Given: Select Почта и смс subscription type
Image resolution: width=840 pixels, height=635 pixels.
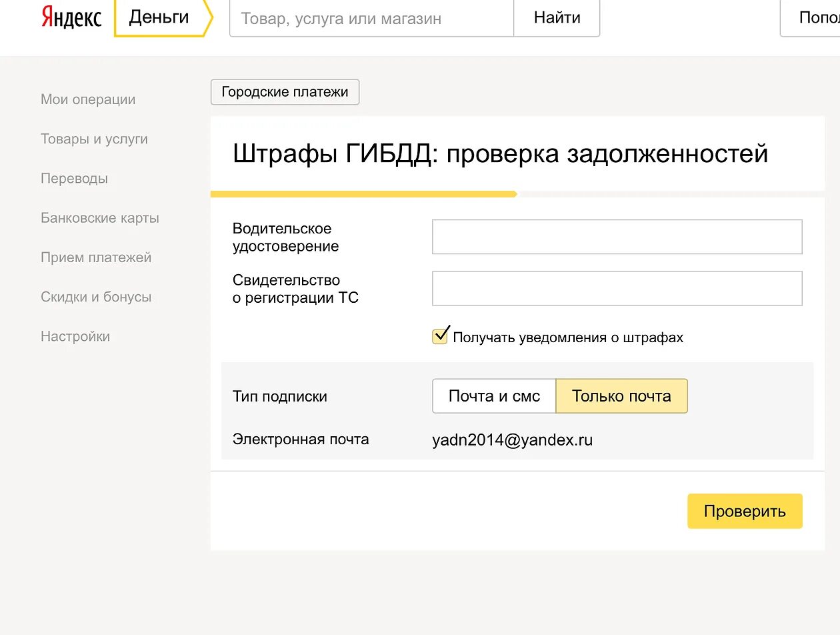Looking at the screenshot, I should pyautogui.click(x=493, y=396).
